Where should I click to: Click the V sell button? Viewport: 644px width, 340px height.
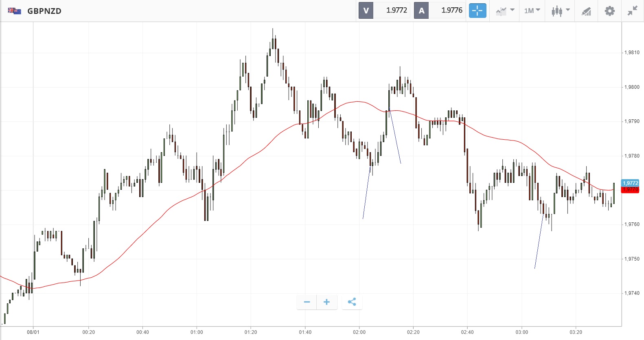click(366, 11)
